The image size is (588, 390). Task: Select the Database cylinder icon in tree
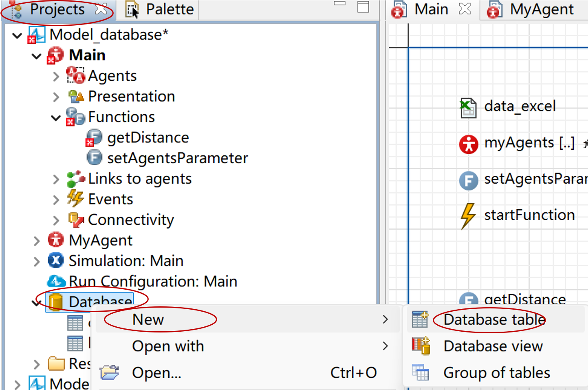(56, 302)
